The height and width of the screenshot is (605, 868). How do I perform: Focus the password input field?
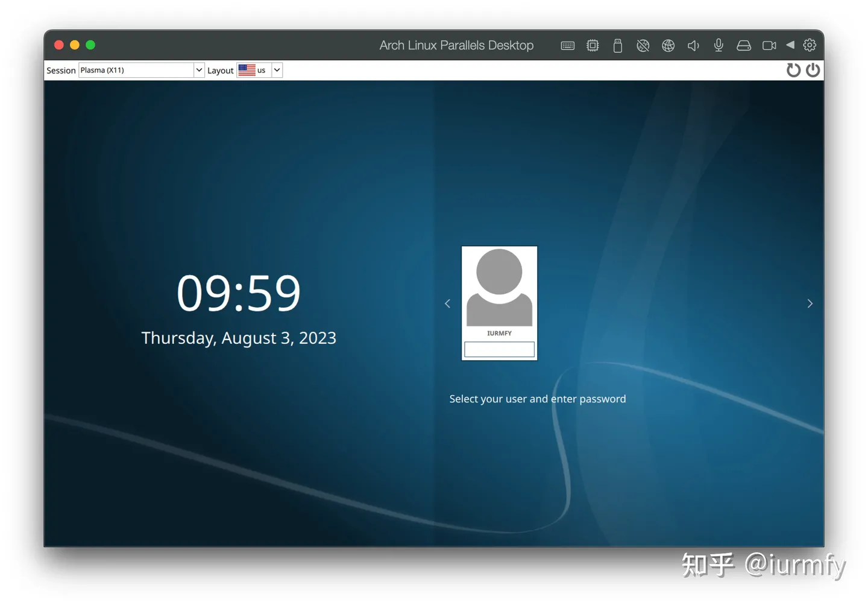tap(499, 349)
